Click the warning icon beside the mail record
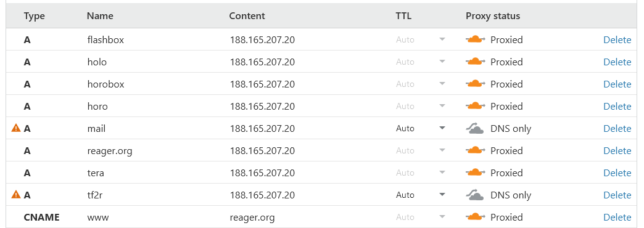644x228 pixels. (x=15, y=128)
